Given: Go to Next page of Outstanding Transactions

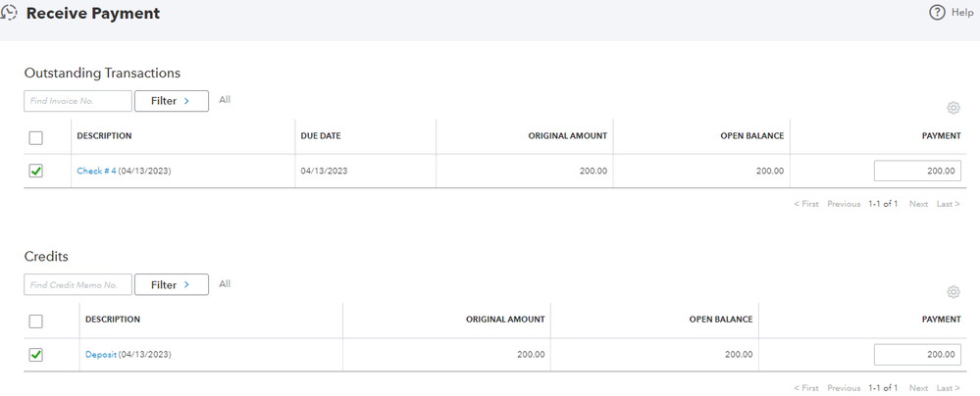Looking at the screenshot, I should (x=918, y=204).
